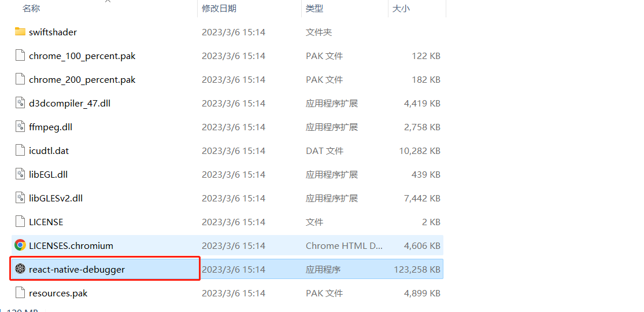This screenshot has width=644, height=312.
Task: Click modified date of icudtl.dat
Action: [234, 151]
